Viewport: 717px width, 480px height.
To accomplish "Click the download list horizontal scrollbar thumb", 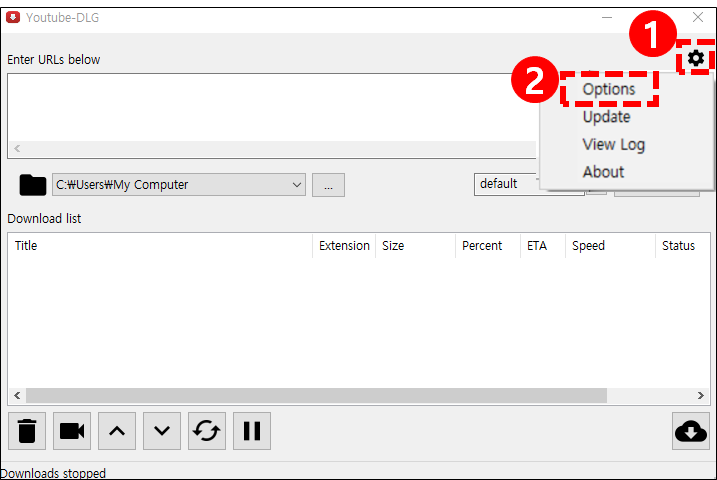I will pos(316,395).
